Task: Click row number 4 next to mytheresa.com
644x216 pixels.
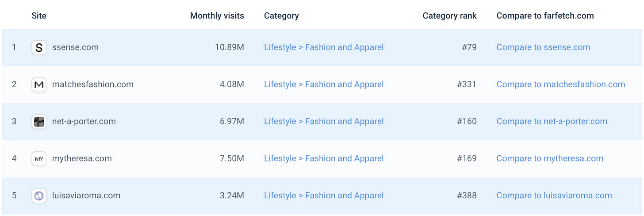Action: click(14, 158)
